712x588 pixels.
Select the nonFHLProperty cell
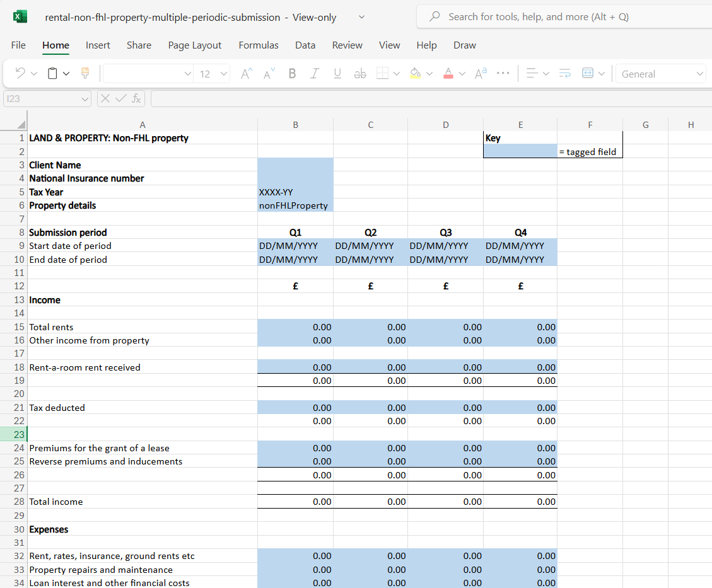295,205
